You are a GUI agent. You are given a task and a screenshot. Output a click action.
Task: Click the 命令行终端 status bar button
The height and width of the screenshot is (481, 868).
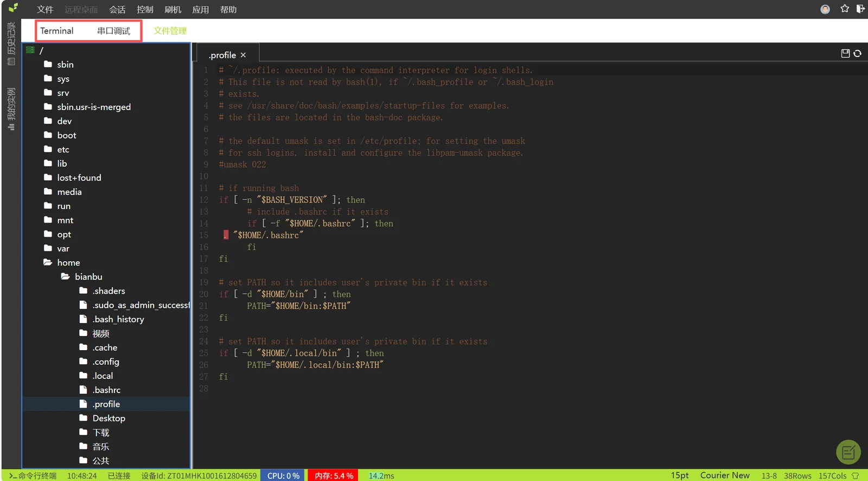[33, 476]
